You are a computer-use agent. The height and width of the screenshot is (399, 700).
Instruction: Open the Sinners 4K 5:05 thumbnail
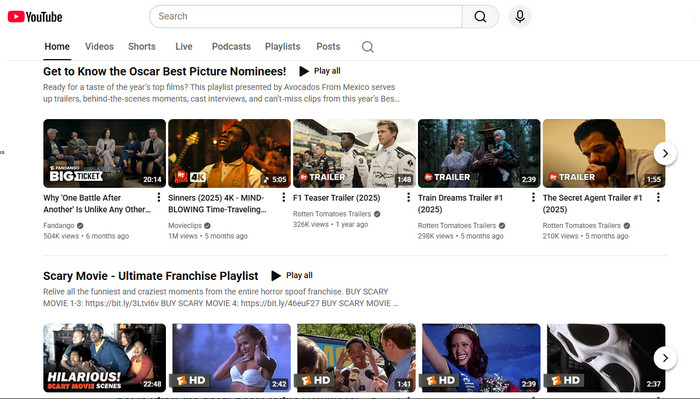[x=229, y=153]
